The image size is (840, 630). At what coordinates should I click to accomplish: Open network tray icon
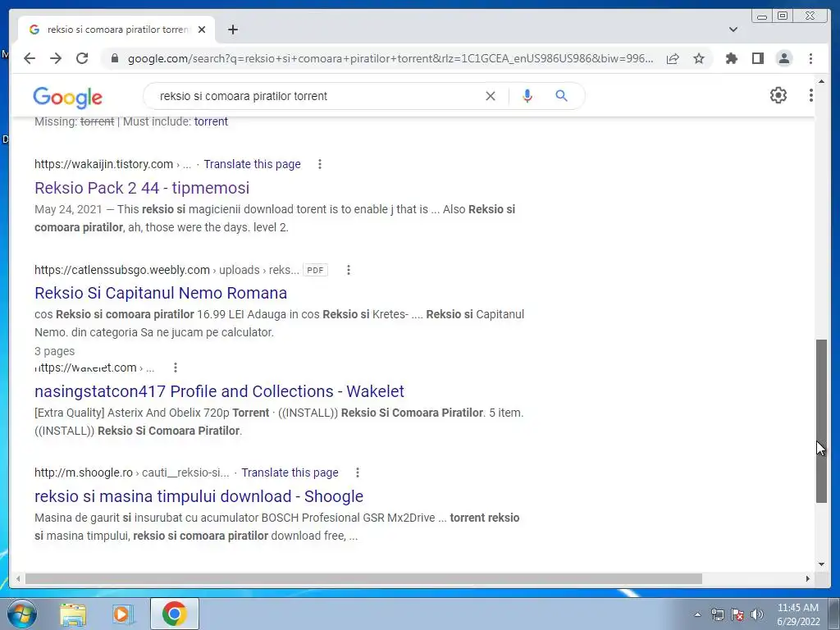(x=717, y=614)
